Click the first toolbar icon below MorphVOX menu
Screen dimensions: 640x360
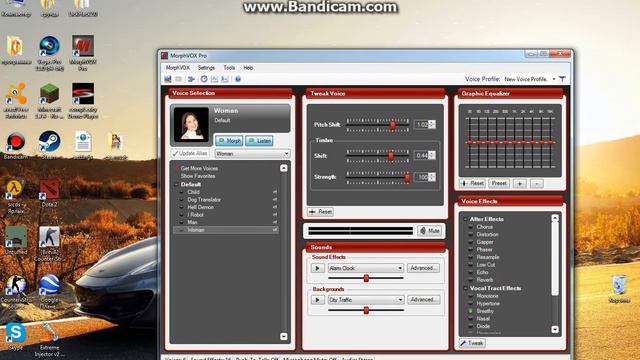(168, 79)
